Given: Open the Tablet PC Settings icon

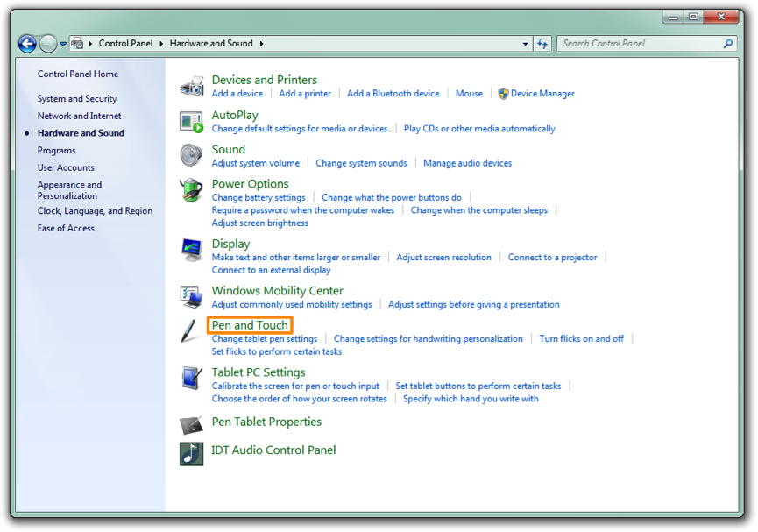Looking at the screenshot, I should pos(191,378).
